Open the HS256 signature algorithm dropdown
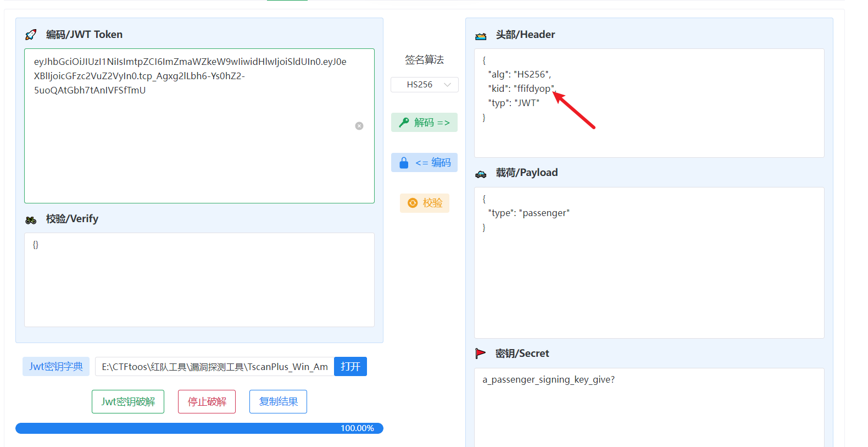This screenshot has width=868, height=447. tap(425, 85)
